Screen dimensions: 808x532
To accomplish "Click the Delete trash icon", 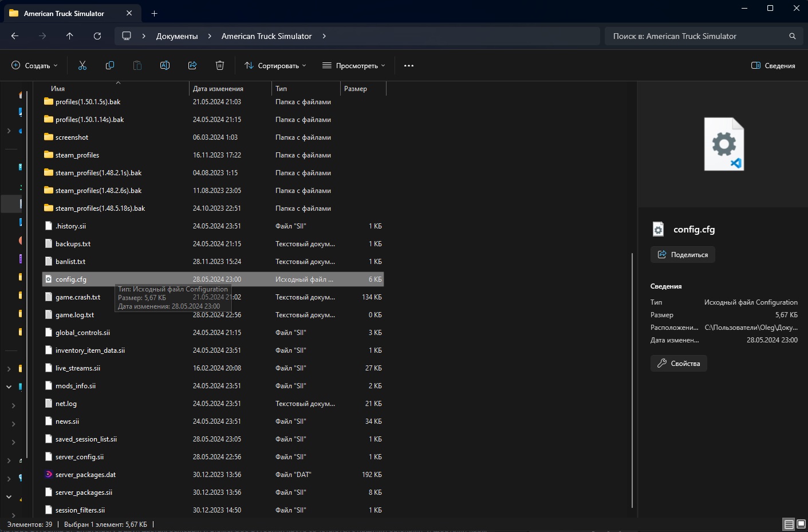I will click(x=220, y=66).
